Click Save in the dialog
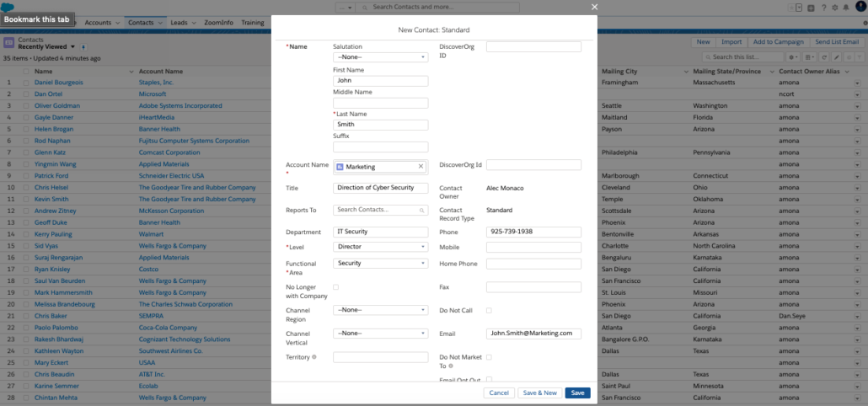The image size is (868, 406). click(577, 393)
